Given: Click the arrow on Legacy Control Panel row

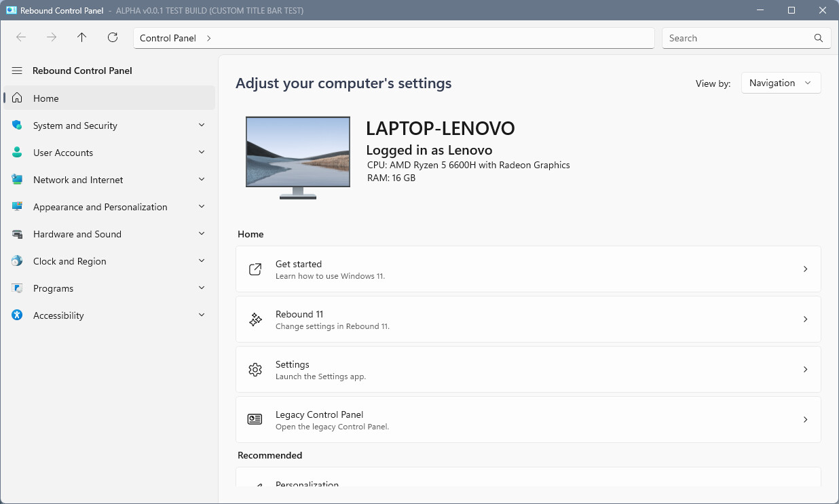Looking at the screenshot, I should (x=805, y=420).
